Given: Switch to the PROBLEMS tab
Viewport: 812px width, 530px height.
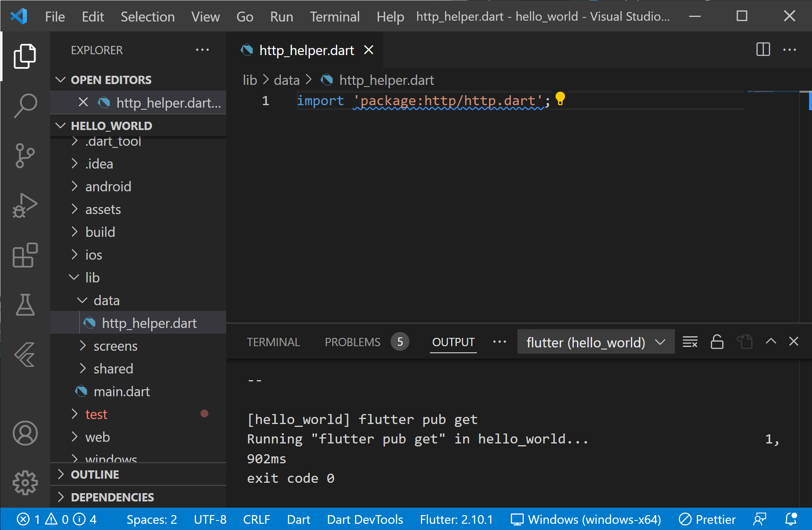Looking at the screenshot, I should [353, 342].
